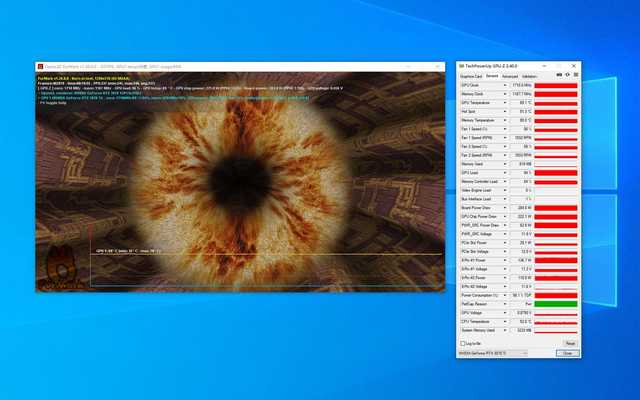Screen dimensions: 640x400
Task: Open the GPU Clock sensor dropdown
Action: point(505,85)
